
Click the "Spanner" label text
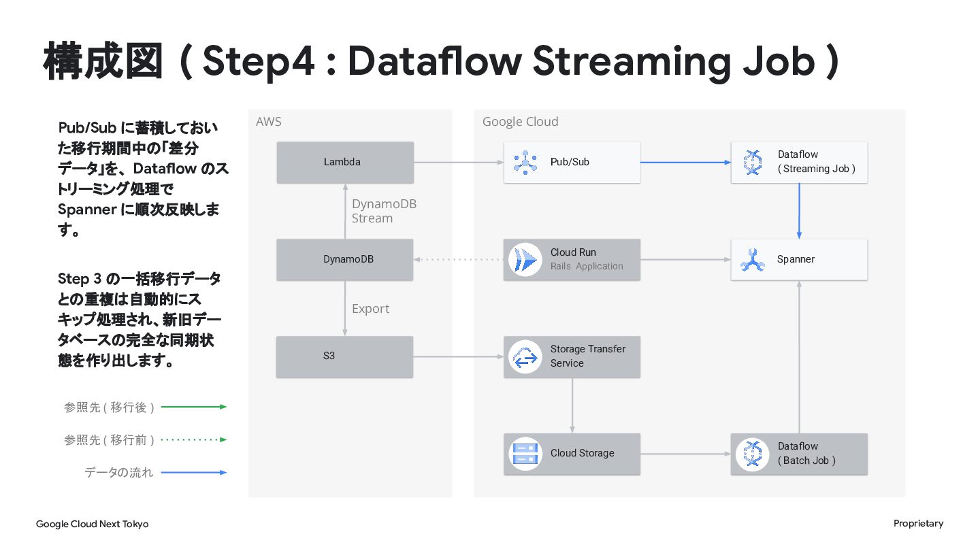(x=796, y=259)
